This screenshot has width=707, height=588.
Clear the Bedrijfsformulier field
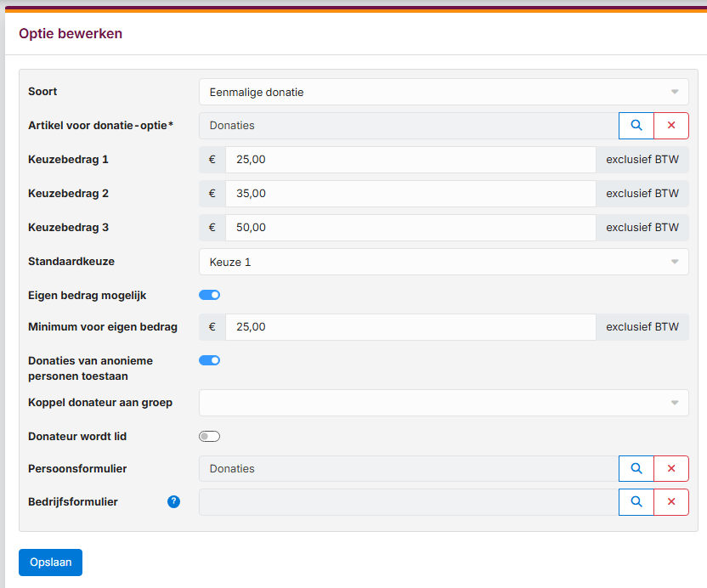click(671, 502)
